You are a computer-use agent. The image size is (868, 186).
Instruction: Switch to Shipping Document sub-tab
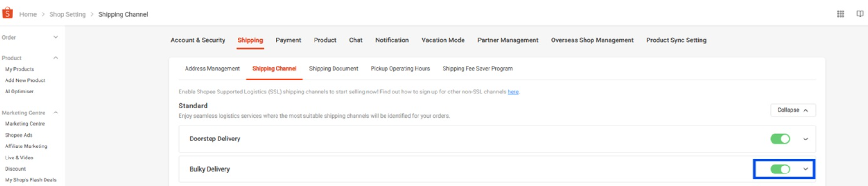pyautogui.click(x=334, y=68)
